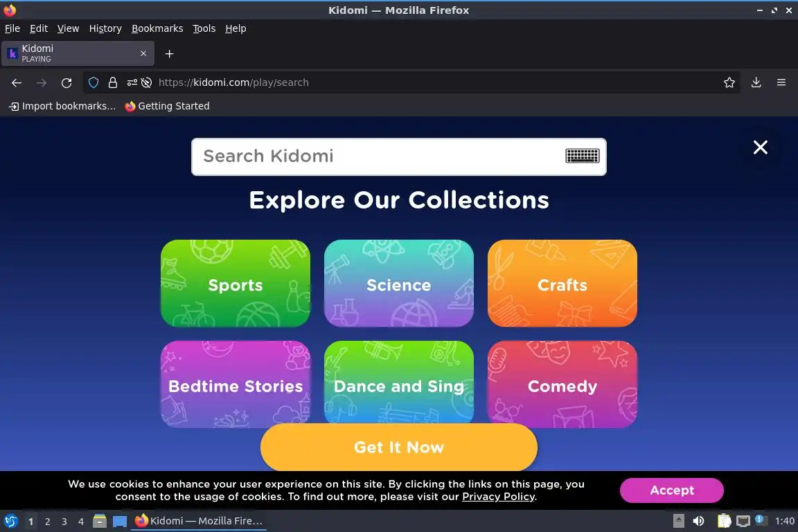Image resolution: width=798 pixels, height=532 pixels.
Task: Click the 1:40 taskbar clock
Action: pos(784,521)
